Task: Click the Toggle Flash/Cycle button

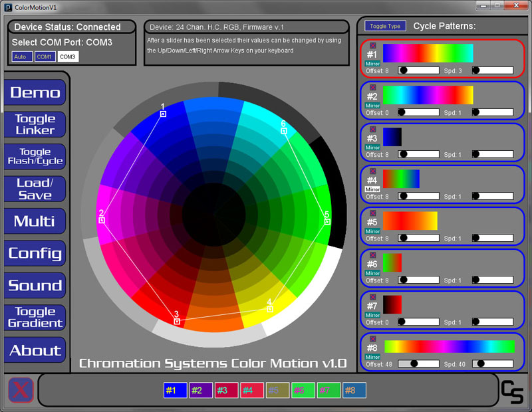Action: tap(35, 157)
